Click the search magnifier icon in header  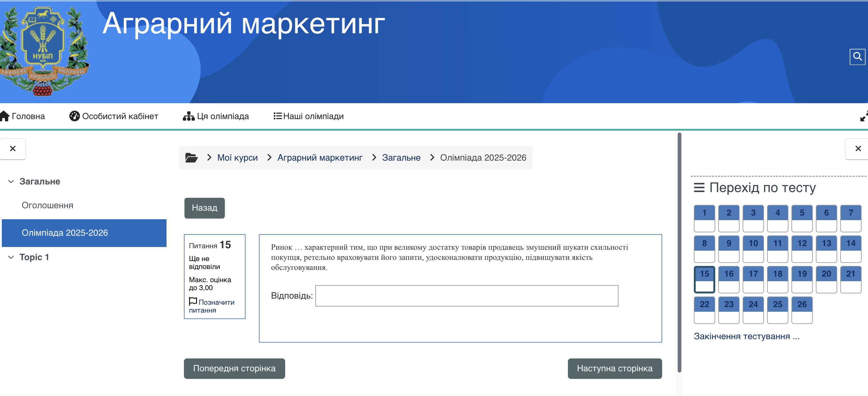tap(857, 57)
